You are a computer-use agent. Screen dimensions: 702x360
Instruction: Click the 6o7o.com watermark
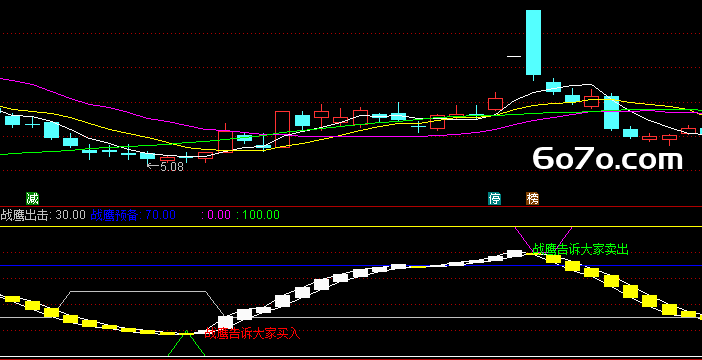tap(608, 159)
